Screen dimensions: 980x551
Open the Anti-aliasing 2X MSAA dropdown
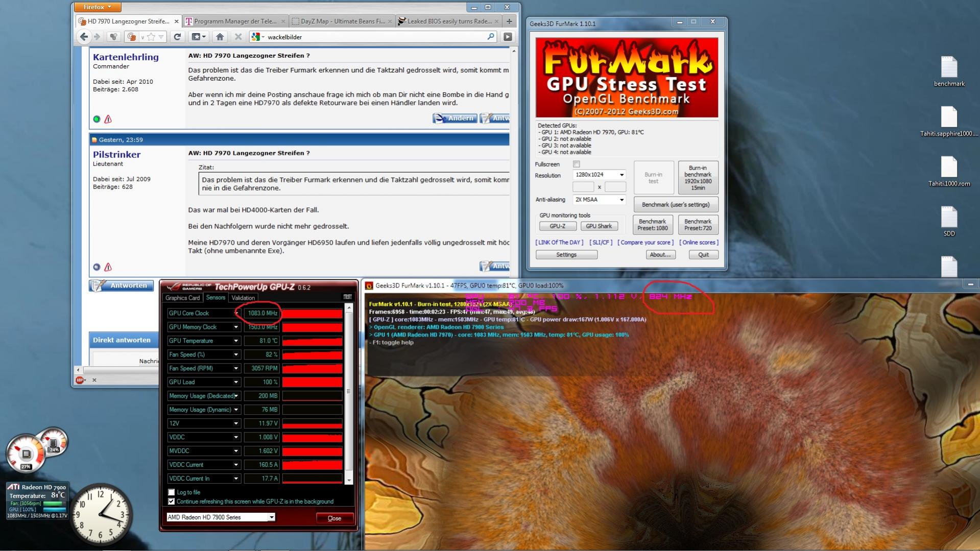coord(599,200)
